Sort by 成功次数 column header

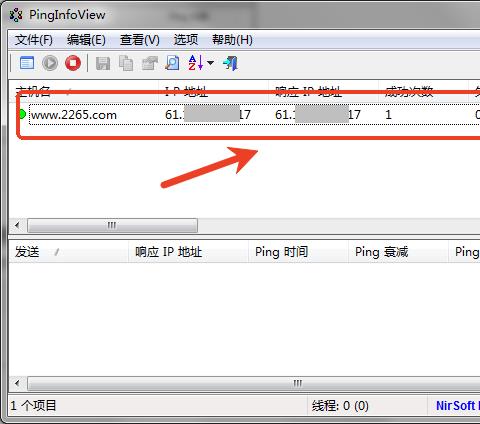(x=423, y=91)
